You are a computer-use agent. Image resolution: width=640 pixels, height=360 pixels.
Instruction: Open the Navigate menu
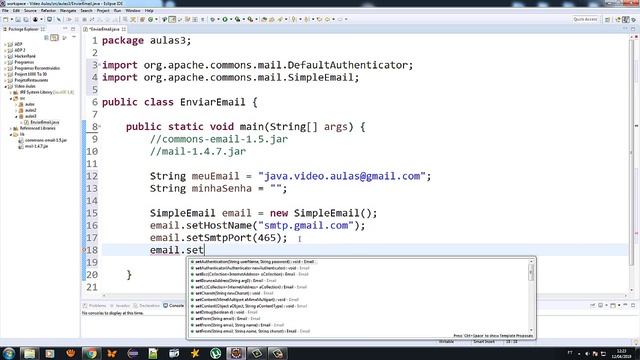click(x=68, y=11)
